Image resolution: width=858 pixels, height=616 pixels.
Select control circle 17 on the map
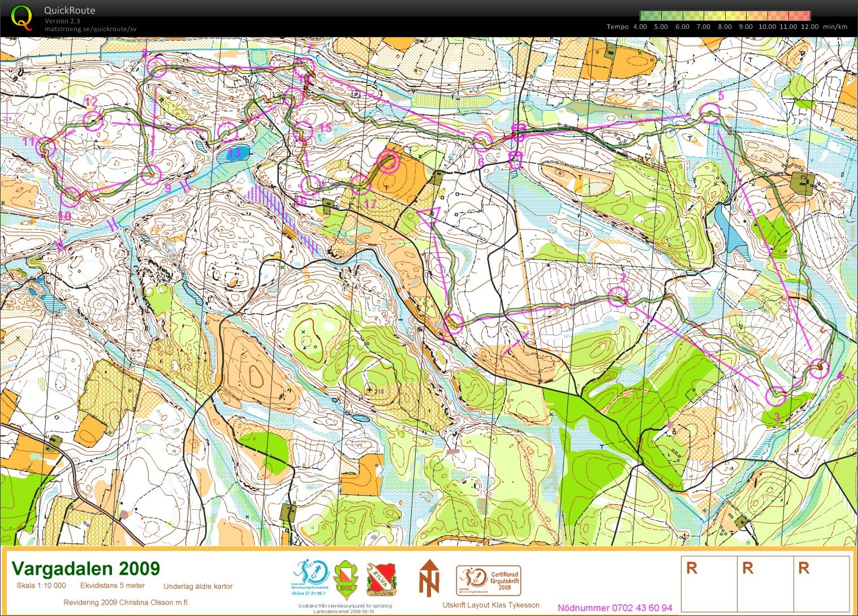pos(360,185)
